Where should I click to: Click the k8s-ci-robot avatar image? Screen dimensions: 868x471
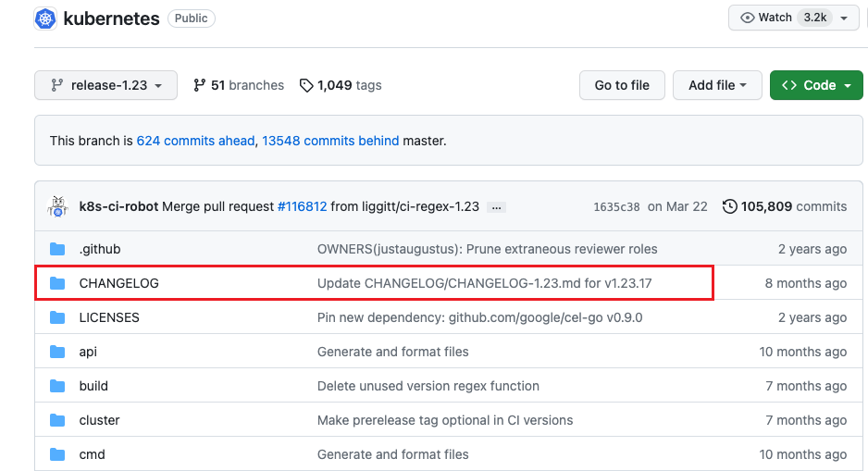click(57, 206)
